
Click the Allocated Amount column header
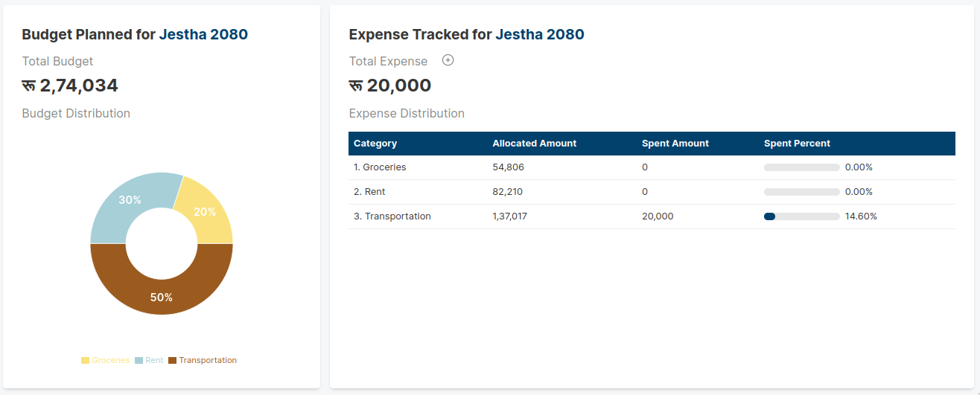coord(534,144)
